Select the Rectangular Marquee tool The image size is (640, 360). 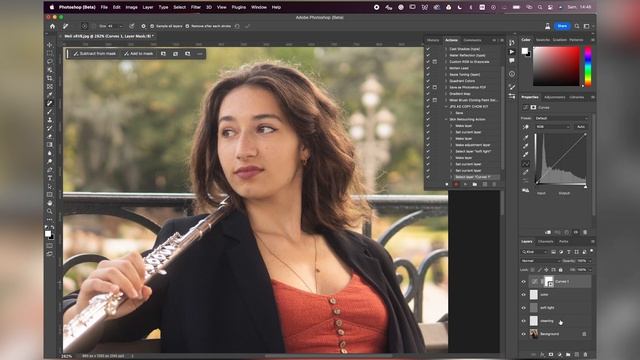[x=50, y=53]
